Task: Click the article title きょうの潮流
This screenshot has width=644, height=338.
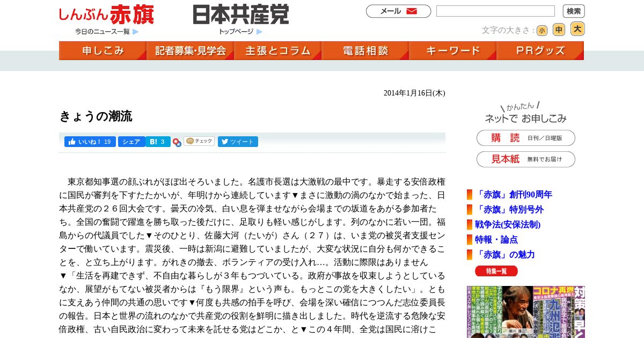Action: click(96, 116)
